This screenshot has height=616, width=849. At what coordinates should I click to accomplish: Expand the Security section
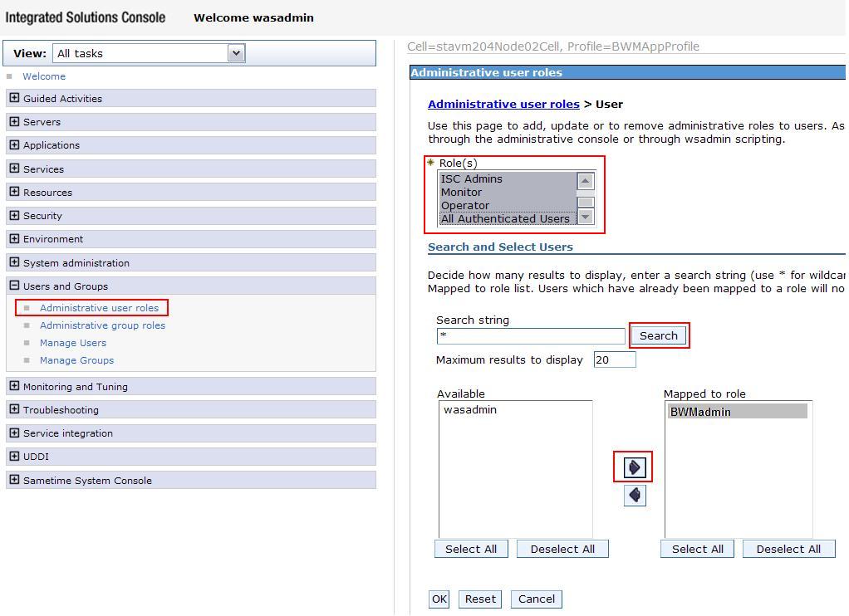15,215
